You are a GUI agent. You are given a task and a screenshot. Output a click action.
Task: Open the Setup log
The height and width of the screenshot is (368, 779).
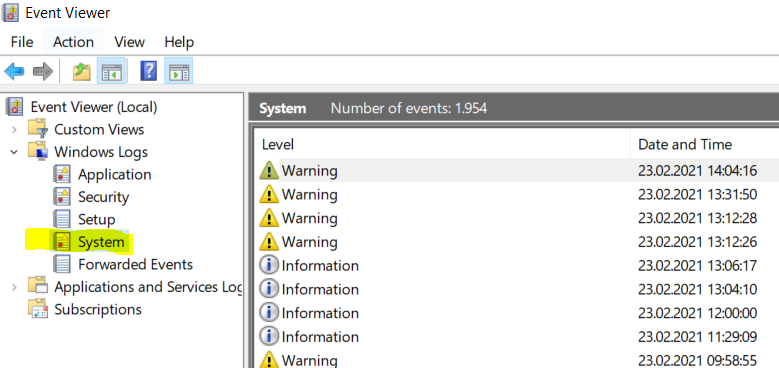click(96, 220)
